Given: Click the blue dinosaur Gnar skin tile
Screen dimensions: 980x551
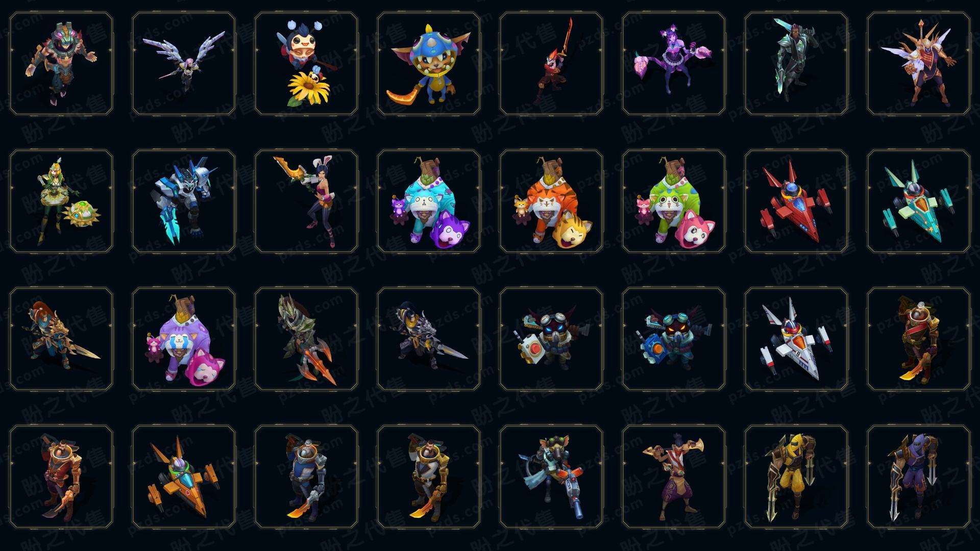Looking at the screenshot, I should tap(429, 64).
